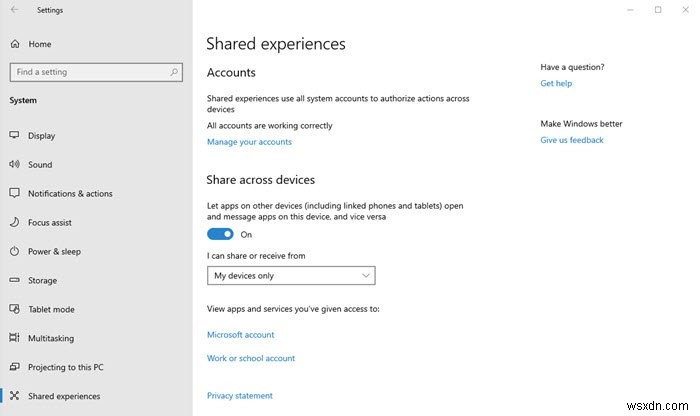Turn off Share across devices toggle
Screen dimensions: 700x416
pyautogui.click(x=220, y=234)
